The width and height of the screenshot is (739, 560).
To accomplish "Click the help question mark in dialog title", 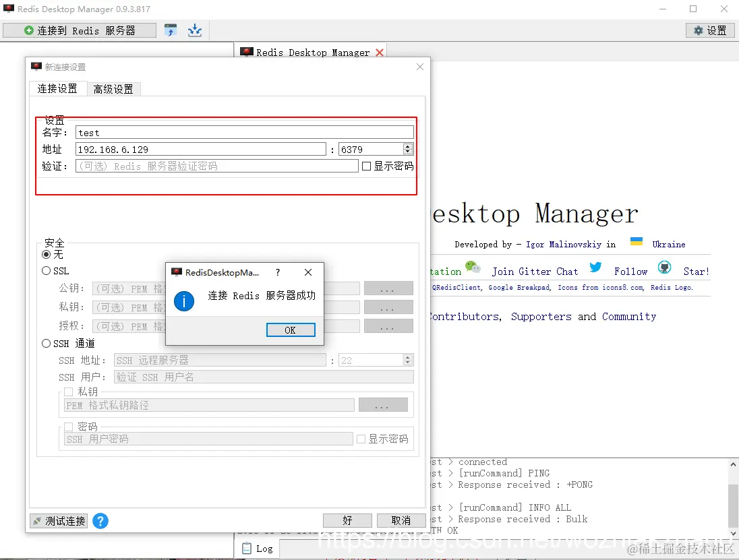I will pyautogui.click(x=278, y=272).
